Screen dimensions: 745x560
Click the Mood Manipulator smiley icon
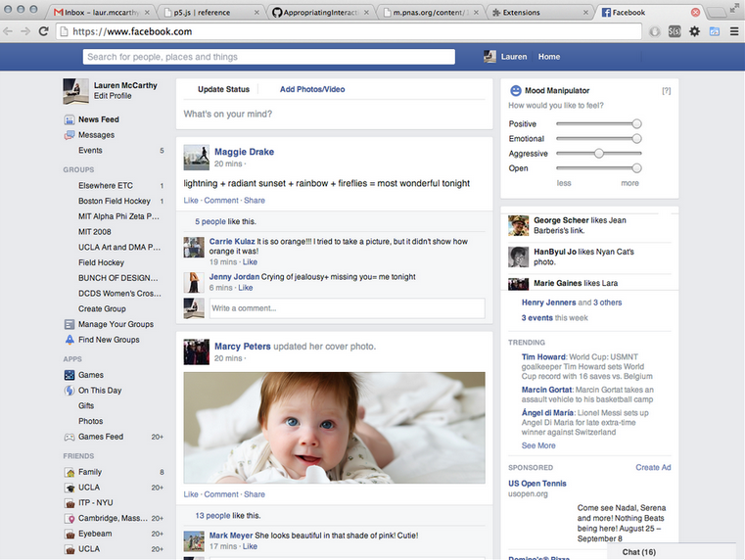tap(515, 90)
